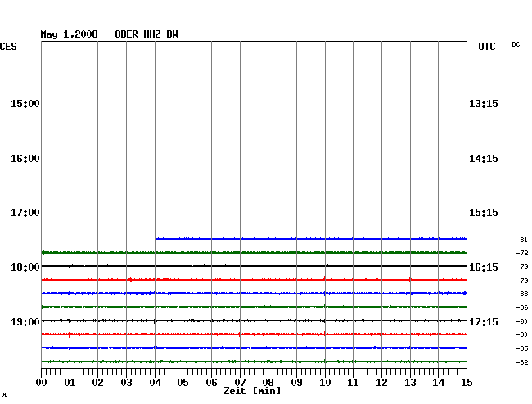This screenshot has height=404, width=532.
Task: Select minute label 13 on the x-axis
Action: [410, 383]
